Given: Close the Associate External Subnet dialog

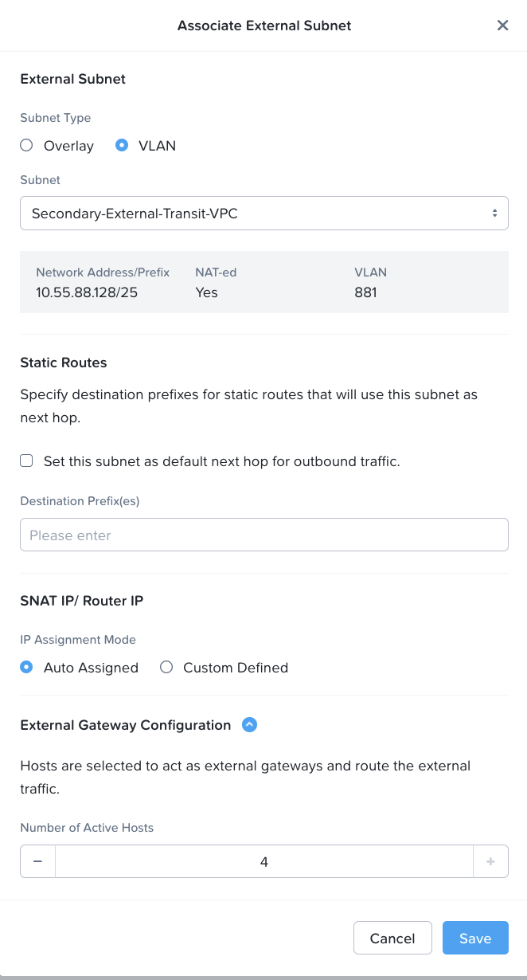Looking at the screenshot, I should [x=502, y=25].
